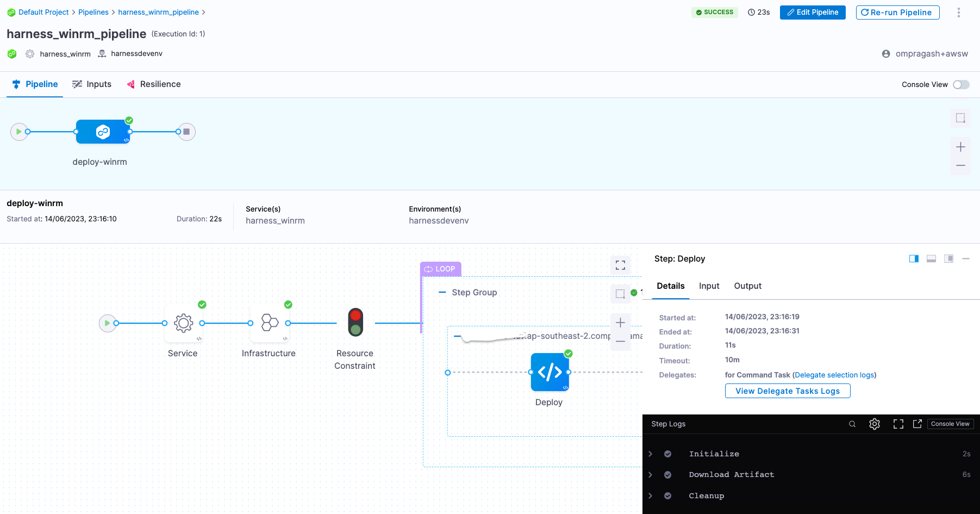Click the deploy-winrm stage node icon
Viewport: 980px width, 514px height.
[103, 132]
